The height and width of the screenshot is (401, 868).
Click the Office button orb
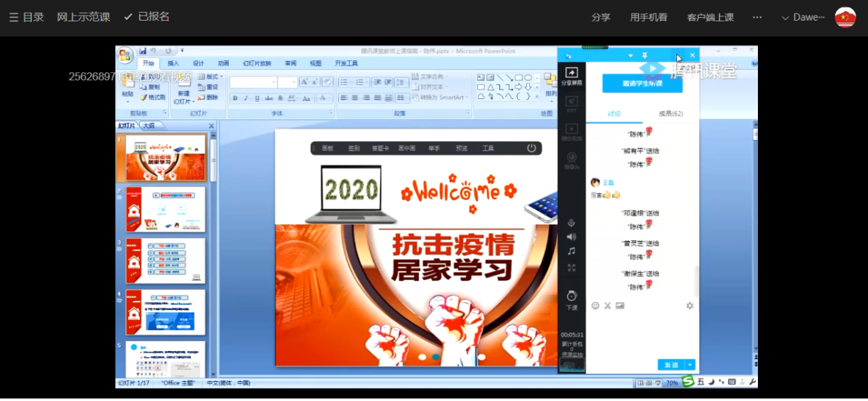(x=125, y=55)
